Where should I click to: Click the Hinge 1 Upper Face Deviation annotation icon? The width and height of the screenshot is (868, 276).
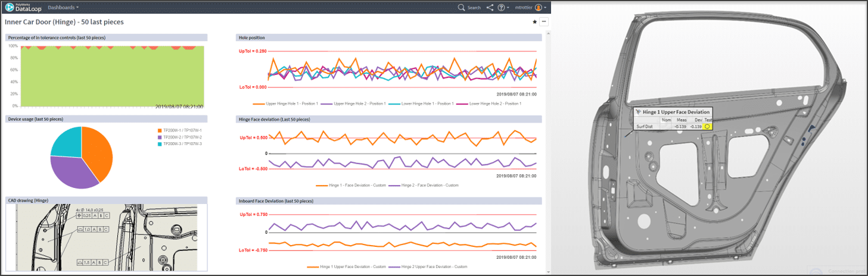click(x=638, y=112)
